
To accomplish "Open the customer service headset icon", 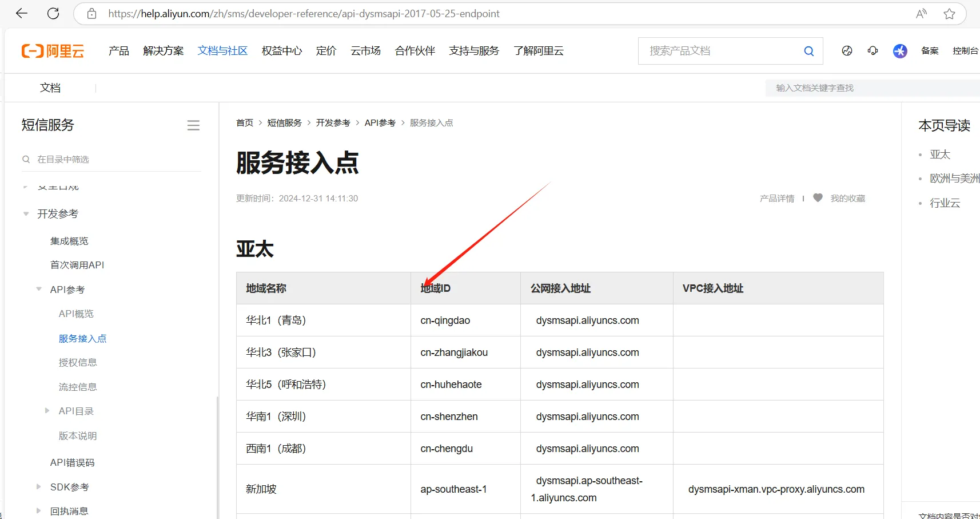I will click(873, 51).
